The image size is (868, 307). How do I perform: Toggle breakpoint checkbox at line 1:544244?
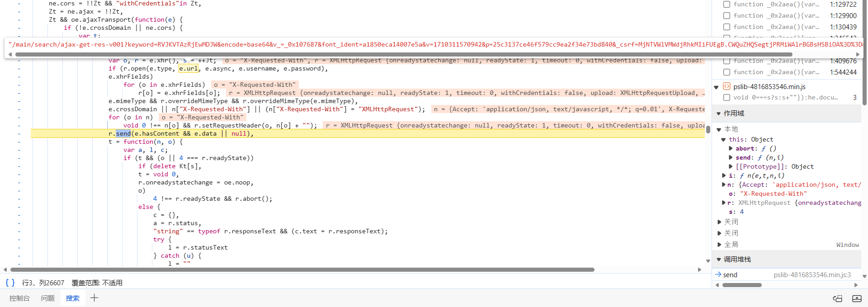pyautogui.click(x=726, y=72)
